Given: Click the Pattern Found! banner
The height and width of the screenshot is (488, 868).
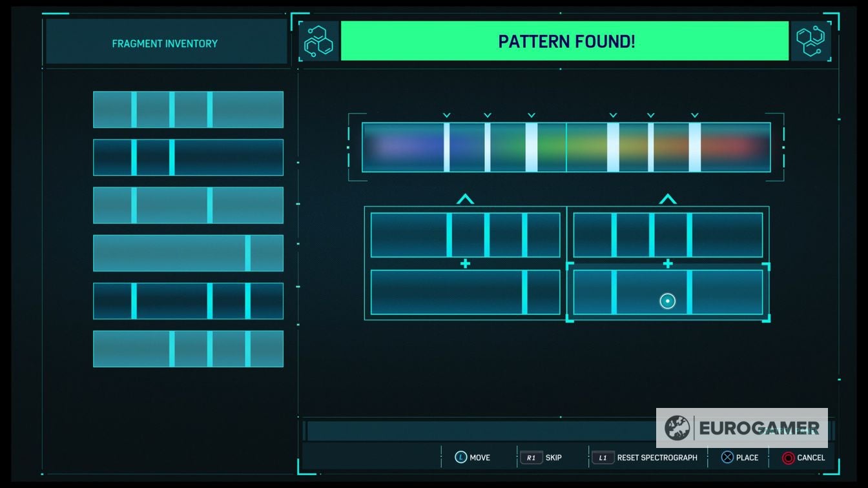Looking at the screenshot, I should click(x=564, y=41).
